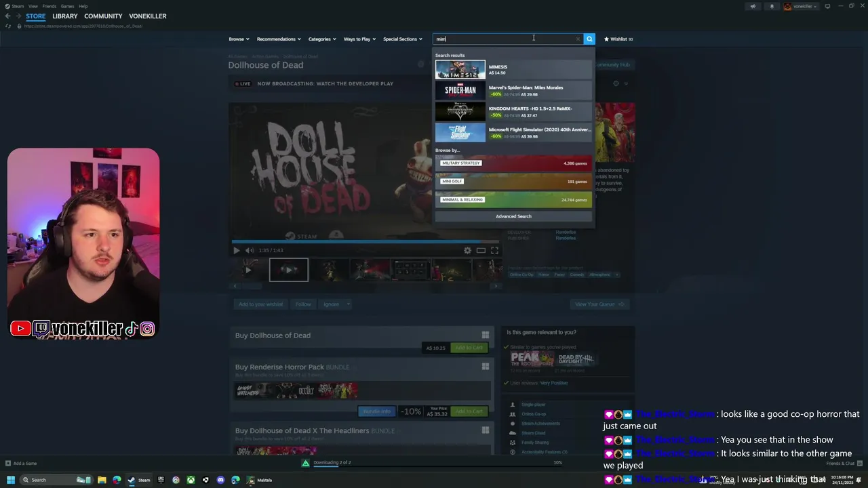
Task: Select the highlighted second video thumbnail
Action: click(289, 270)
